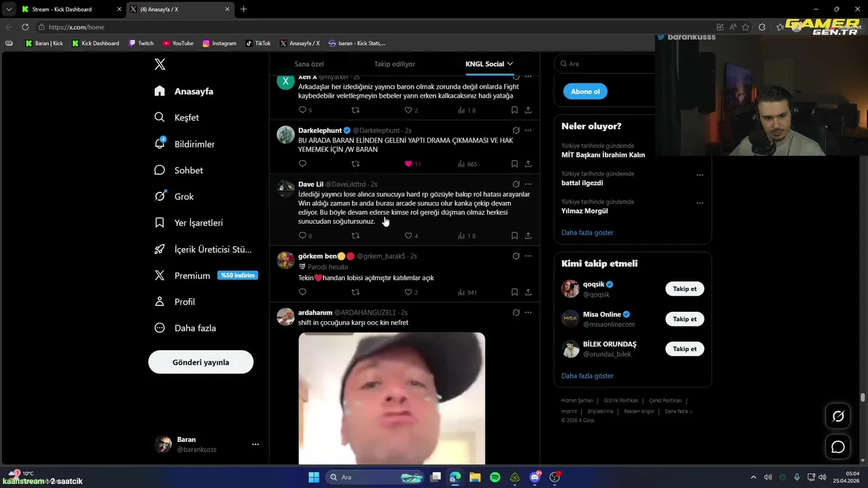868x488 pixels.
Task: Open more options on ardahanım's post
Action: (528, 312)
